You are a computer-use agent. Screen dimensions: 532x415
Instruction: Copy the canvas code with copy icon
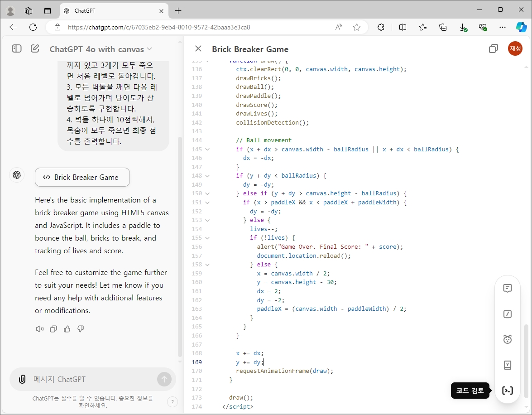(x=494, y=49)
